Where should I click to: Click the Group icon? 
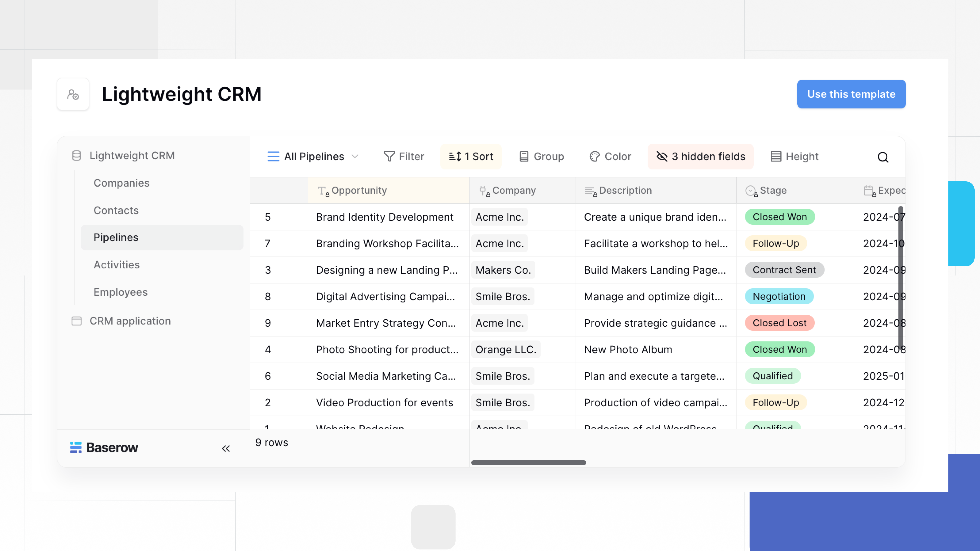[524, 156]
